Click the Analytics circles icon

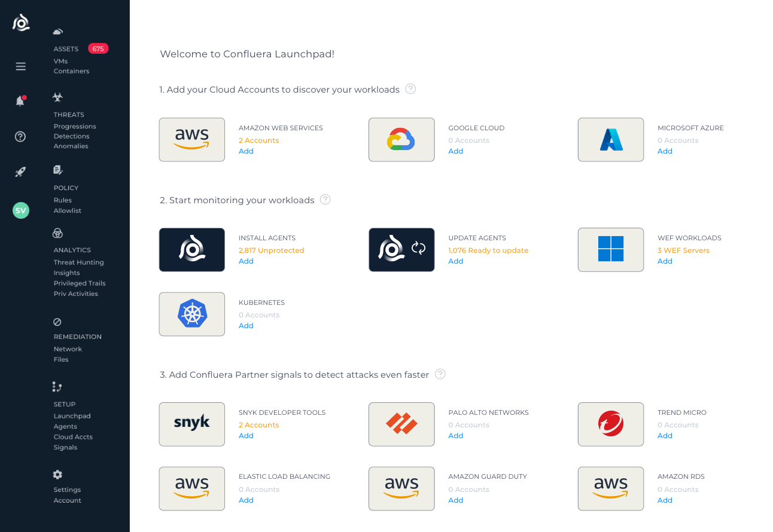pyautogui.click(x=57, y=233)
